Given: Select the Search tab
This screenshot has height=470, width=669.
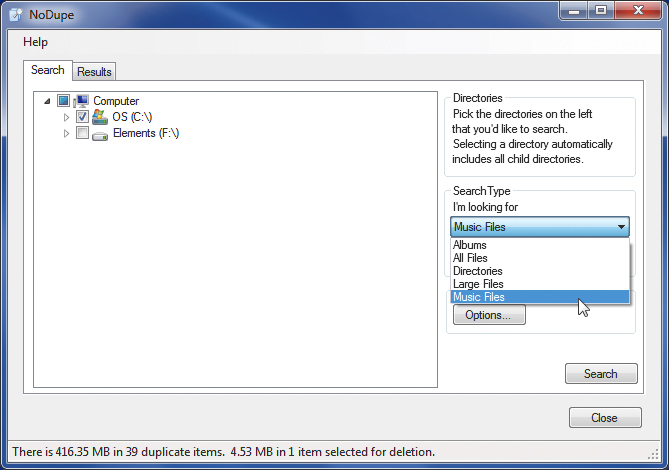Looking at the screenshot, I should coord(47,70).
